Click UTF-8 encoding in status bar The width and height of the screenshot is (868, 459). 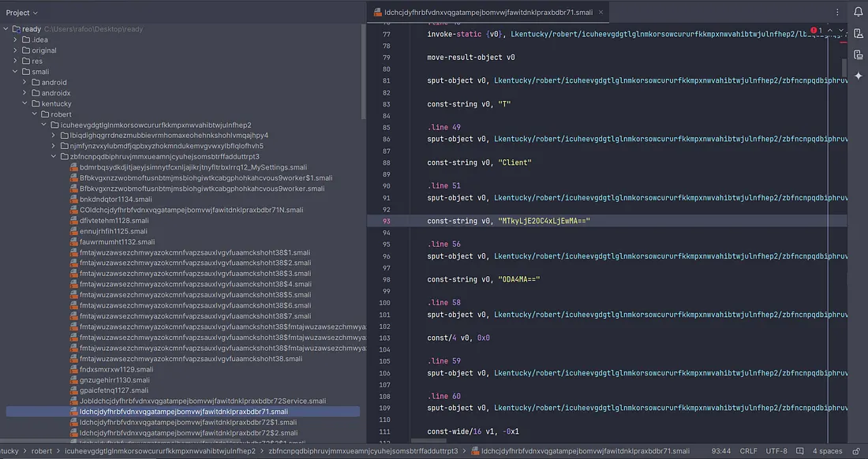point(776,451)
